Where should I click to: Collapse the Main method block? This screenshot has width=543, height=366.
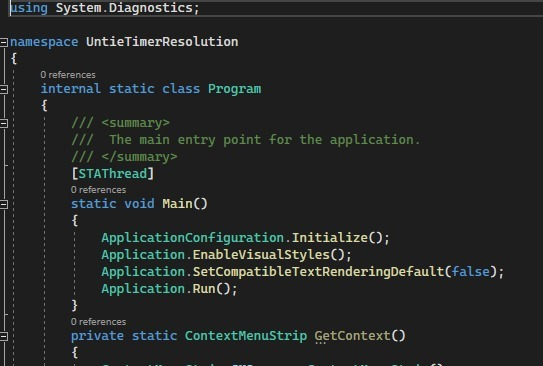4,205
